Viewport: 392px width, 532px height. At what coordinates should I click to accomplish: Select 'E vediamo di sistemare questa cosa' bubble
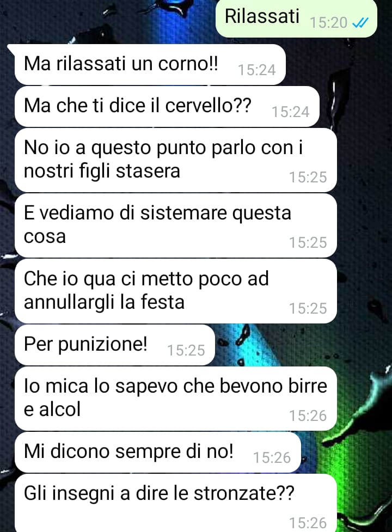[x=176, y=225]
